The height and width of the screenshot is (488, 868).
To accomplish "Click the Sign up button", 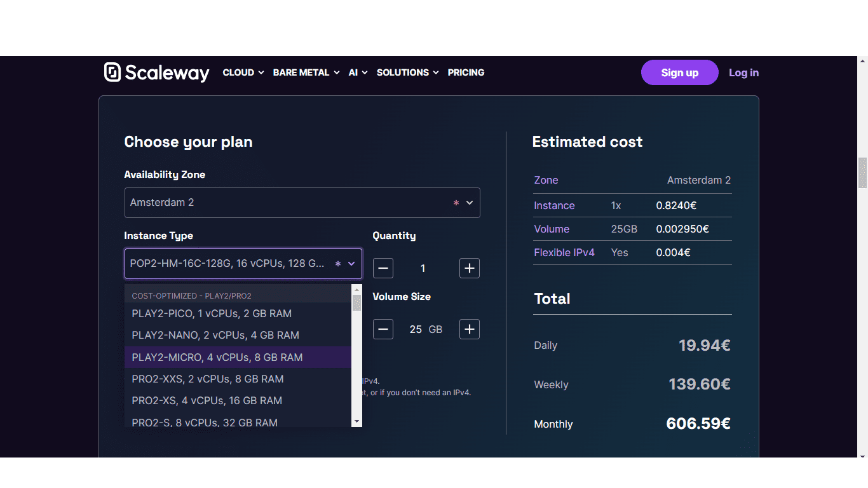I will tap(680, 72).
